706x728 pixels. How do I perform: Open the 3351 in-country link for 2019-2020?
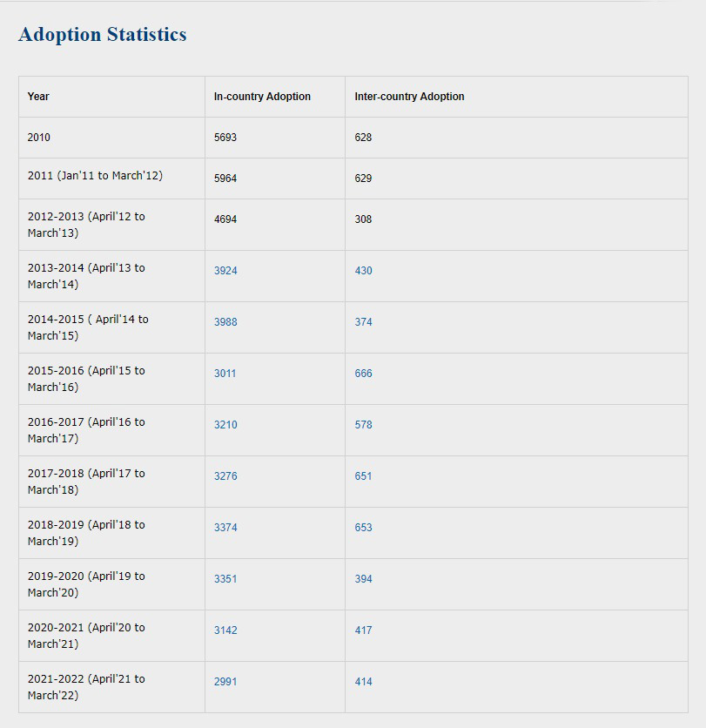coord(225,579)
